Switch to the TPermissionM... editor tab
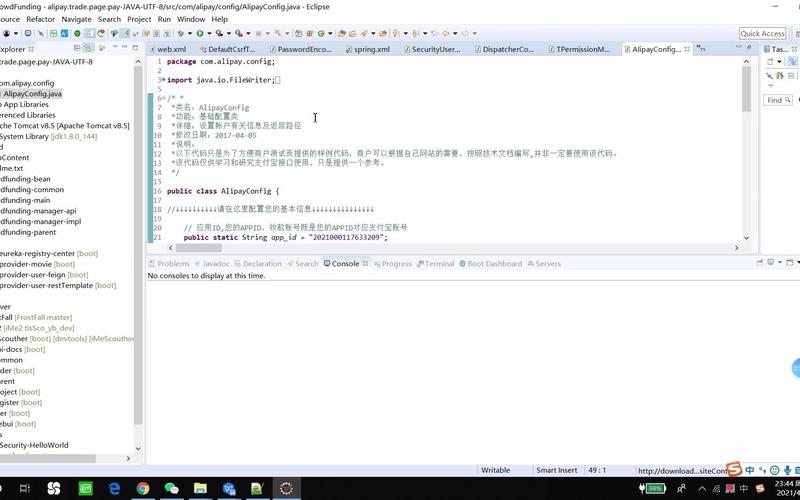 click(x=580, y=49)
